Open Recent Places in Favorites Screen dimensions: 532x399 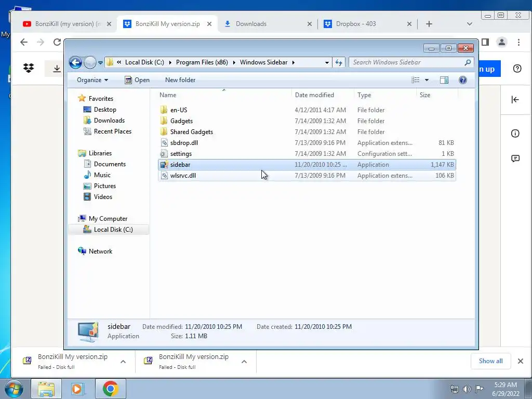pyautogui.click(x=112, y=131)
